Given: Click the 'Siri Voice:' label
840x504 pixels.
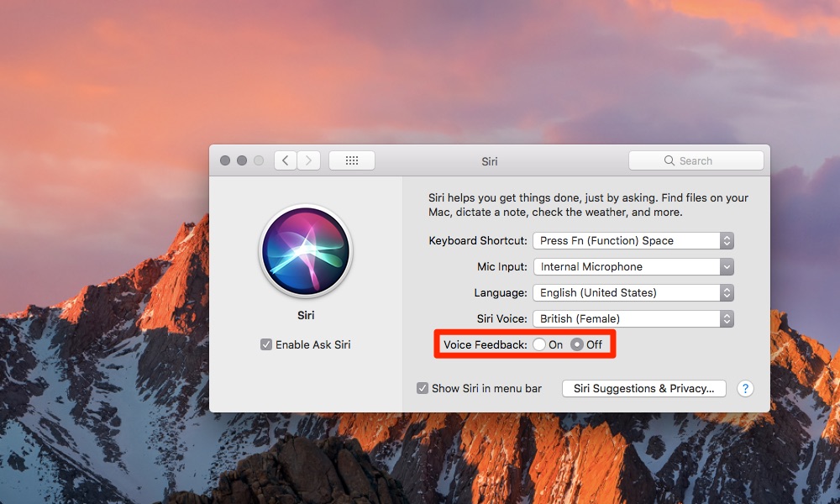Looking at the screenshot, I should click(x=502, y=318).
